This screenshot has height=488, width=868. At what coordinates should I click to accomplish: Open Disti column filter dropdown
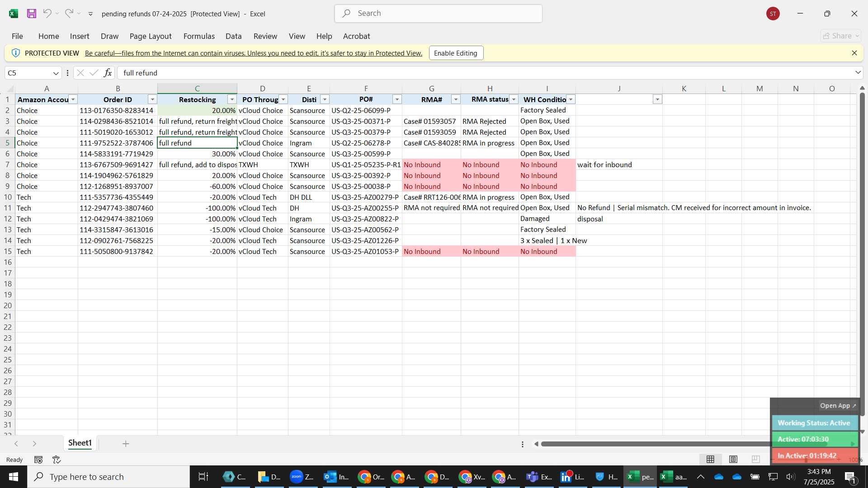tap(325, 99)
